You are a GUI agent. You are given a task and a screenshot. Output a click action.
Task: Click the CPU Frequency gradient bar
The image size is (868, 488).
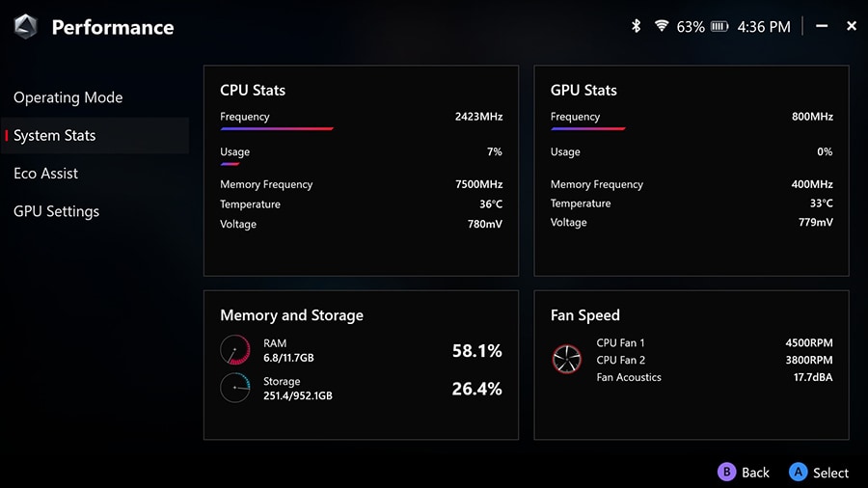277,128
